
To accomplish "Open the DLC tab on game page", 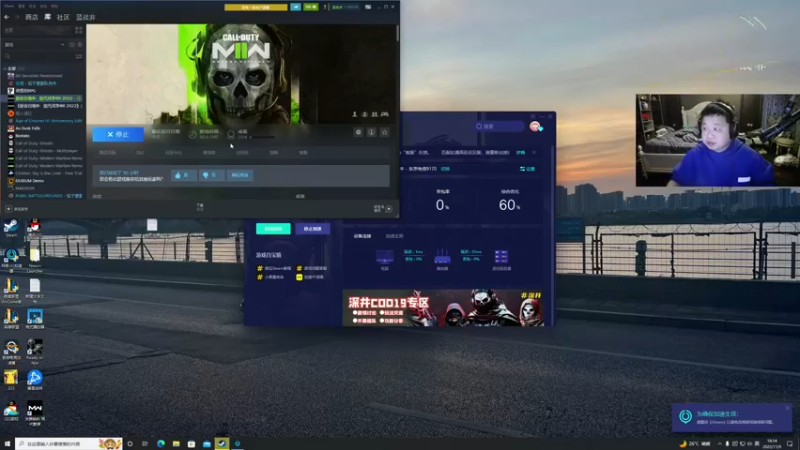I will (140, 153).
